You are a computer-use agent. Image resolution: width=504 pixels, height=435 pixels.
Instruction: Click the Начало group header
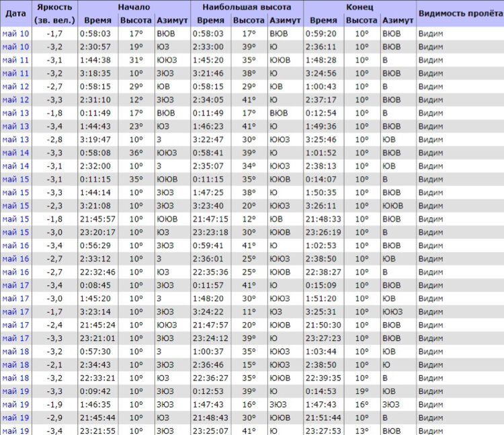[x=134, y=7]
